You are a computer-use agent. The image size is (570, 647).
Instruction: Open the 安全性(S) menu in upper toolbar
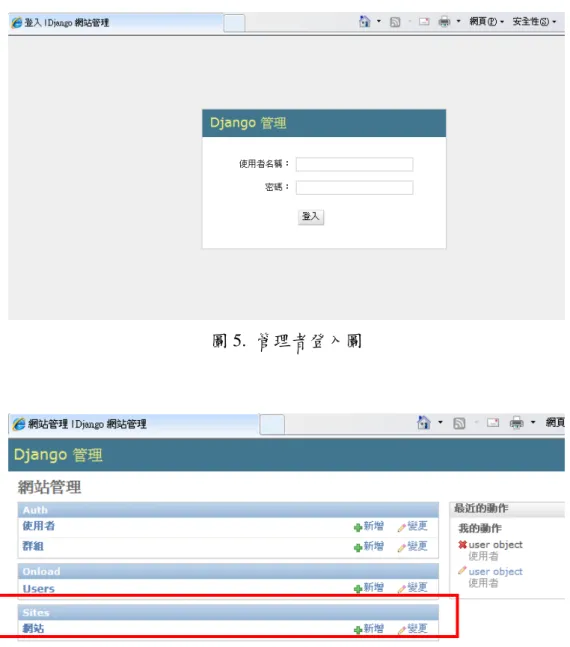pos(534,21)
